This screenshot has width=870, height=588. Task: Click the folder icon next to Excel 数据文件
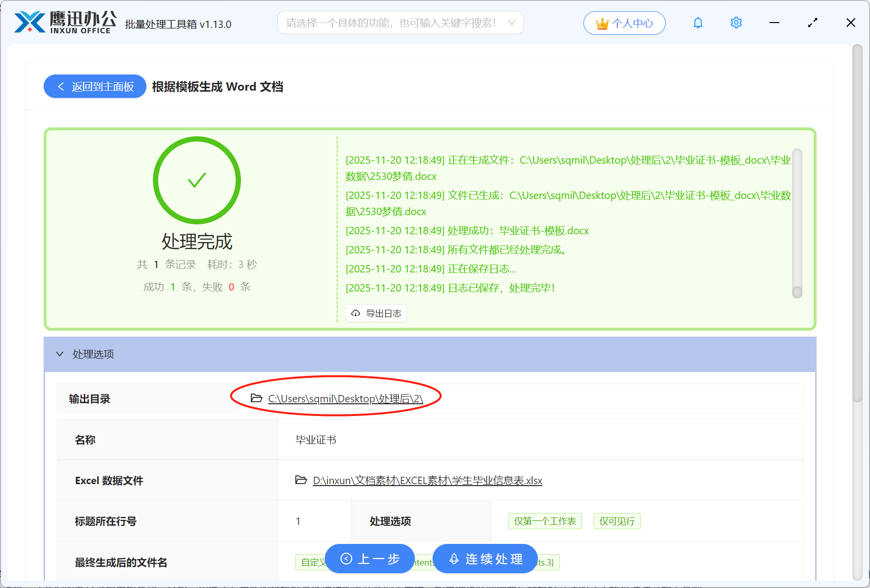click(x=301, y=480)
